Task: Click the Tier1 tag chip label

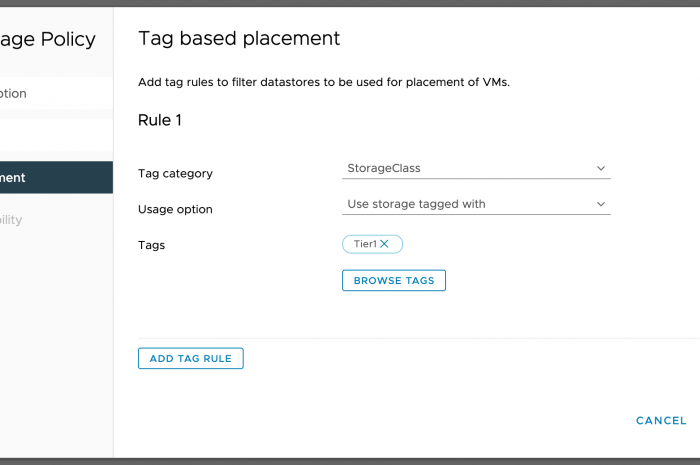Action: (364, 244)
